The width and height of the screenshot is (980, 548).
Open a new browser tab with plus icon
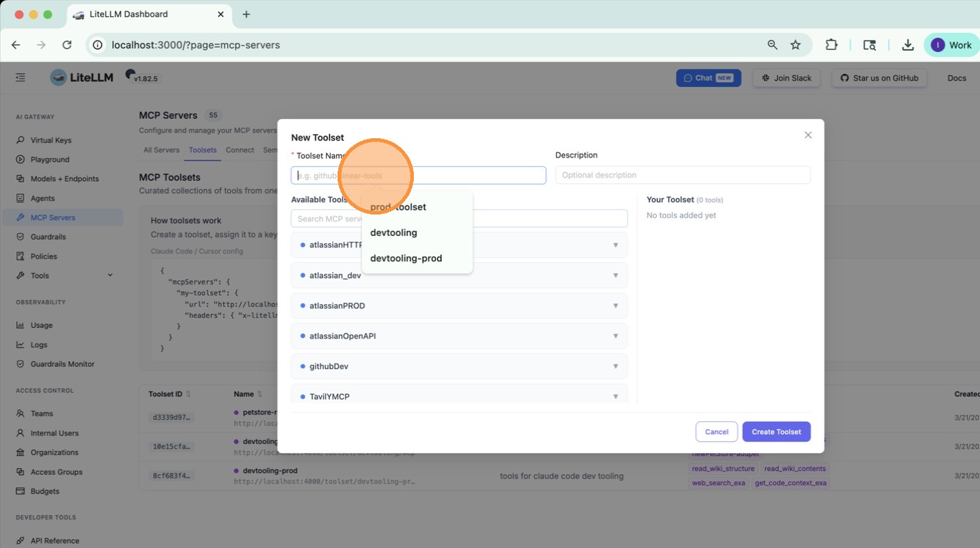[246, 14]
